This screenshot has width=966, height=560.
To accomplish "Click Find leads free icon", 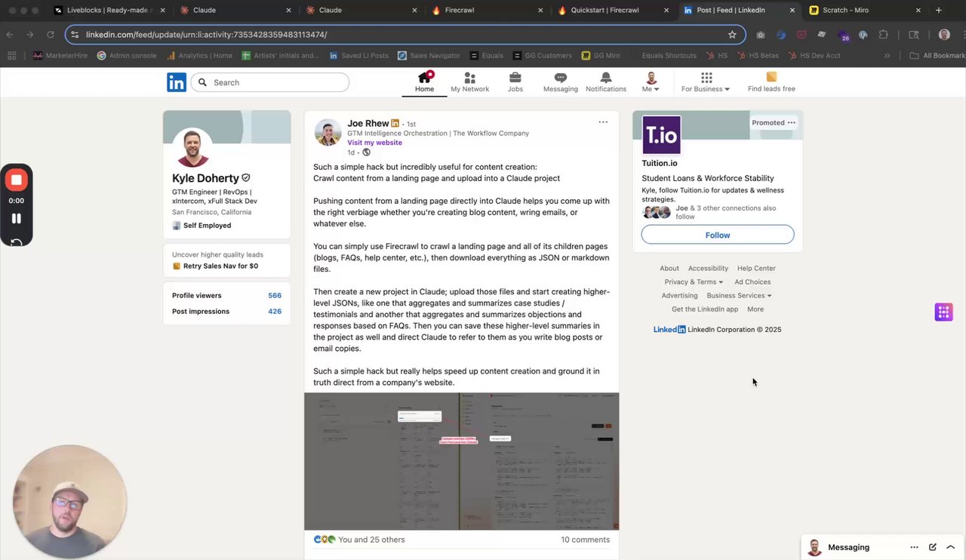I will 771,77.
